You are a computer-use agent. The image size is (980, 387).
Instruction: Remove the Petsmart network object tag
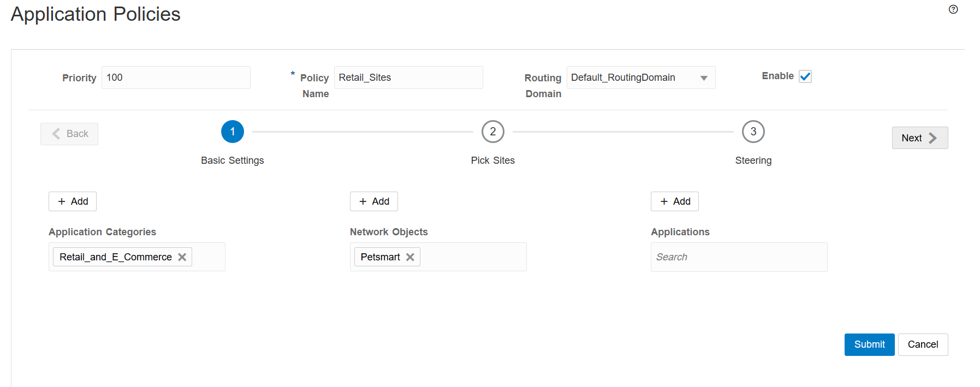coord(410,257)
